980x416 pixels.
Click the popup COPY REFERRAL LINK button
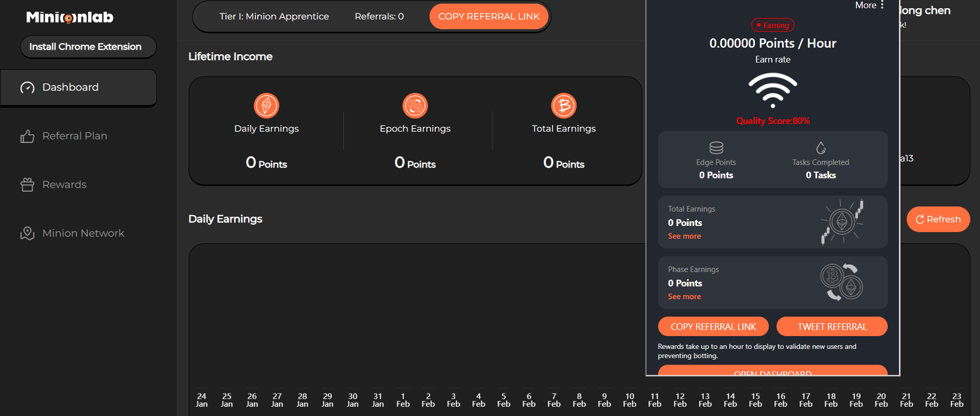coord(713,326)
